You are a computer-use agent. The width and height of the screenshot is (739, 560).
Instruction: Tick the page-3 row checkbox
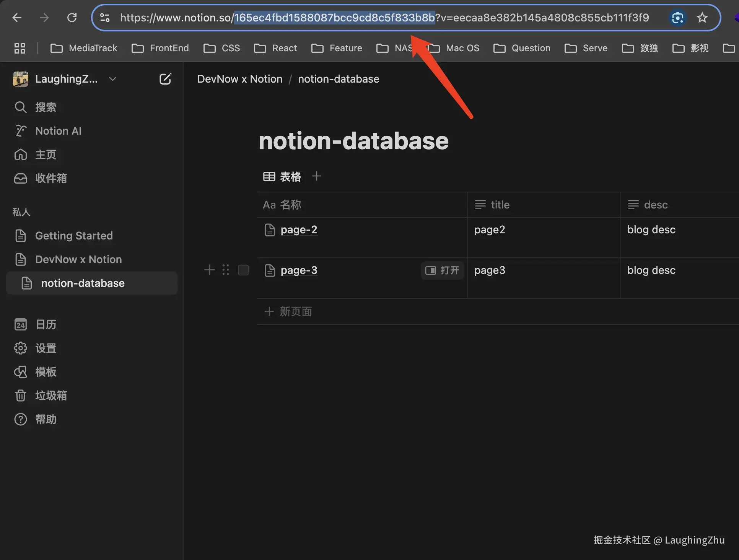pyautogui.click(x=243, y=270)
